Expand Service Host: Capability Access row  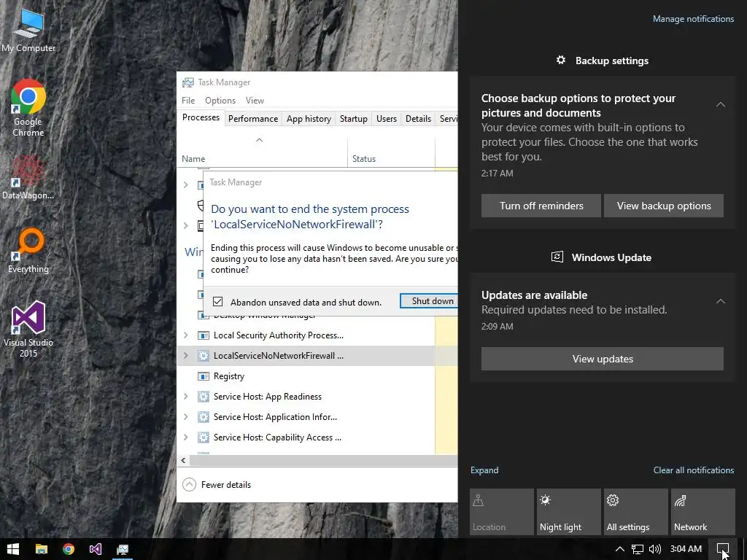186,437
